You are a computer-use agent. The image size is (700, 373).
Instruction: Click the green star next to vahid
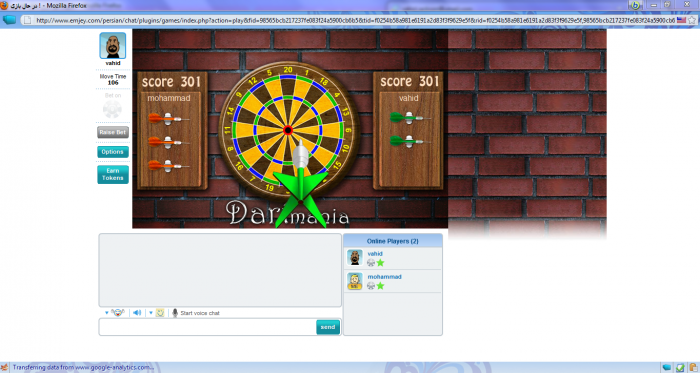380,262
